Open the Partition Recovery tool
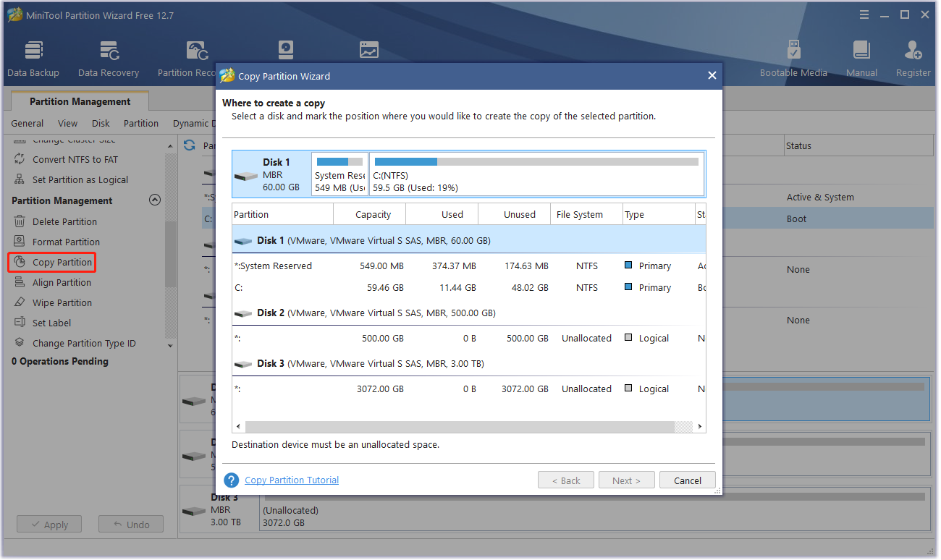941x560 pixels. click(187, 59)
